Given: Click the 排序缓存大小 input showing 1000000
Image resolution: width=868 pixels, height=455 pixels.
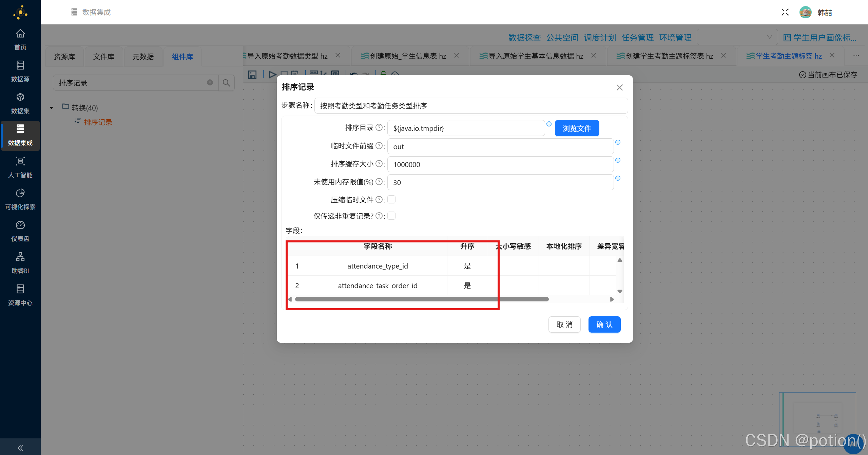Looking at the screenshot, I should point(500,164).
